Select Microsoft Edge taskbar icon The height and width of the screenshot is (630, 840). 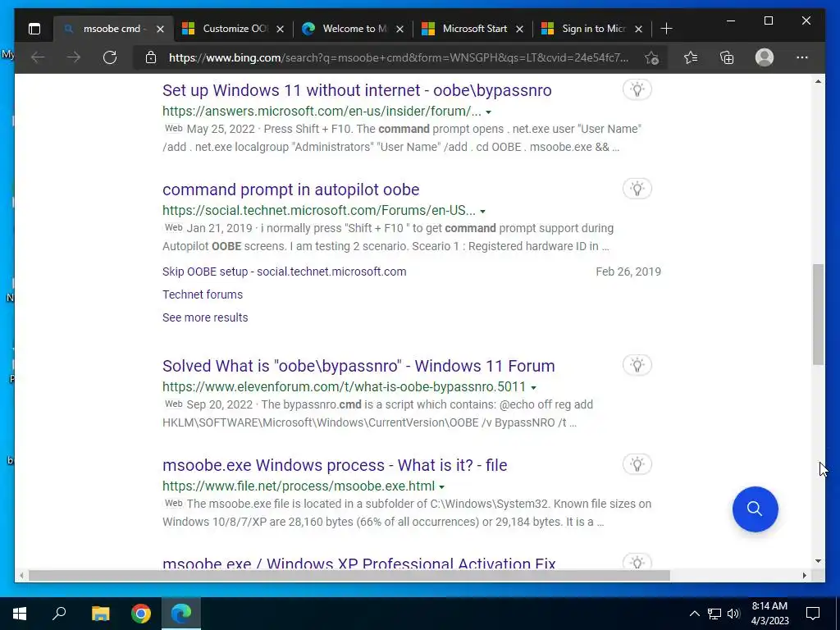(x=181, y=614)
